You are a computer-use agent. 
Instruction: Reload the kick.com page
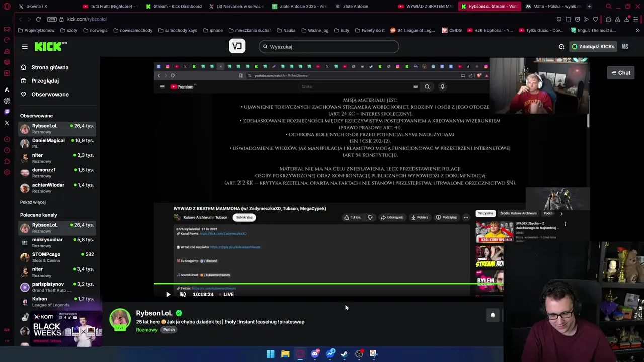coord(38,19)
